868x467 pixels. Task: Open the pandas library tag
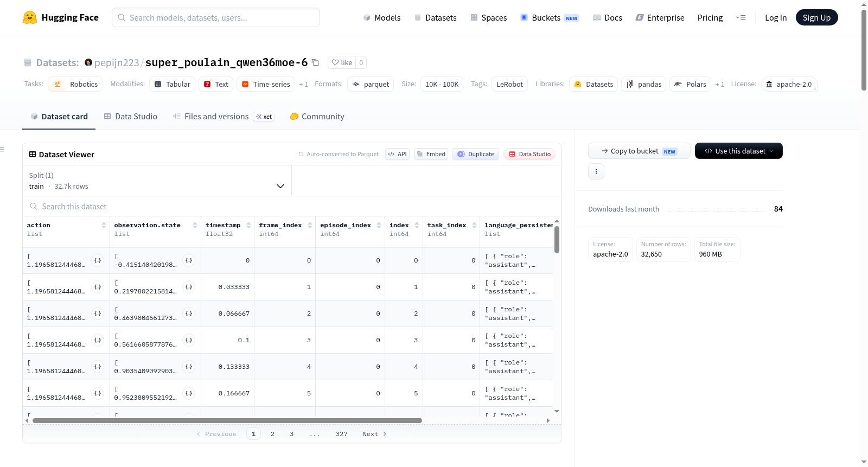point(644,84)
